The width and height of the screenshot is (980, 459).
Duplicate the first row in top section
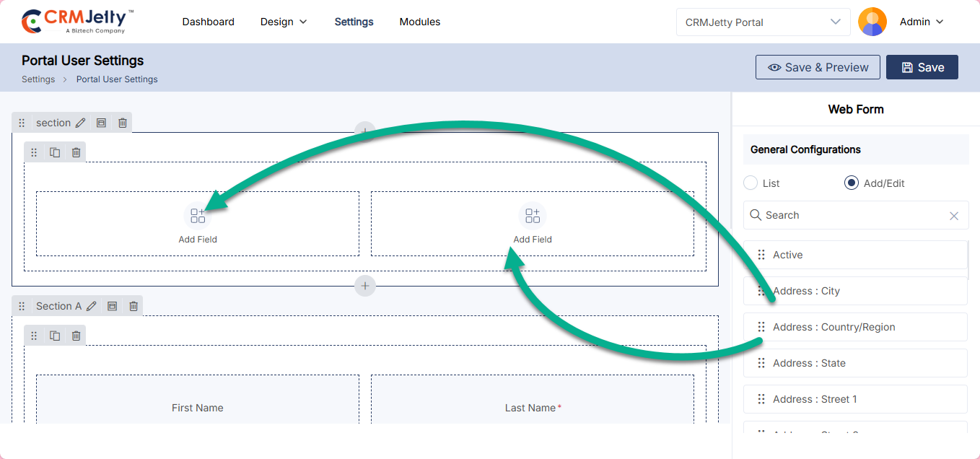pyautogui.click(x=55, y=152)
